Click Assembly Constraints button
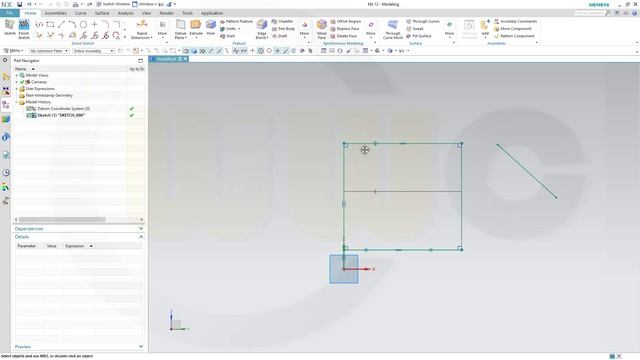This screenshot has width=640, height=360. pos(516,21)
